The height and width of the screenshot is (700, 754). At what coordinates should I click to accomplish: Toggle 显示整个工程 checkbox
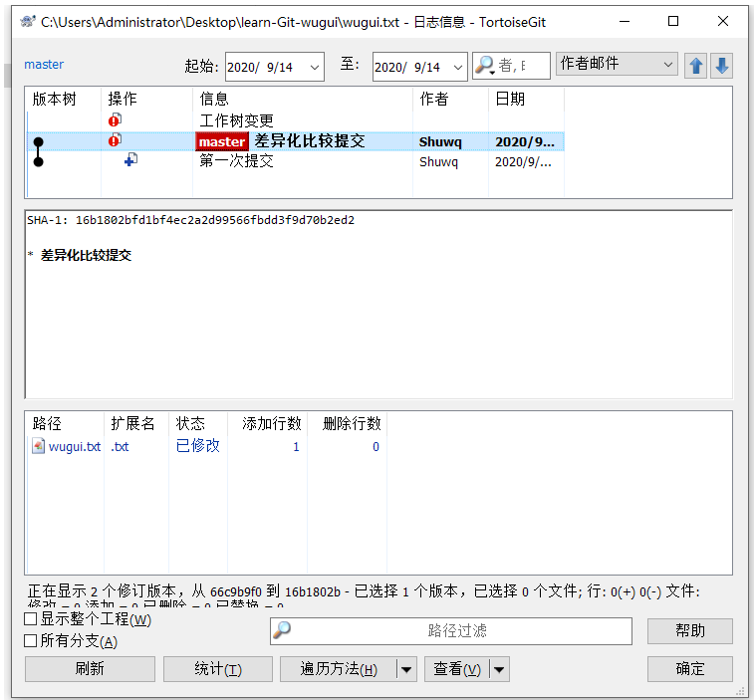pyautogui.click(x=30, y=618)
